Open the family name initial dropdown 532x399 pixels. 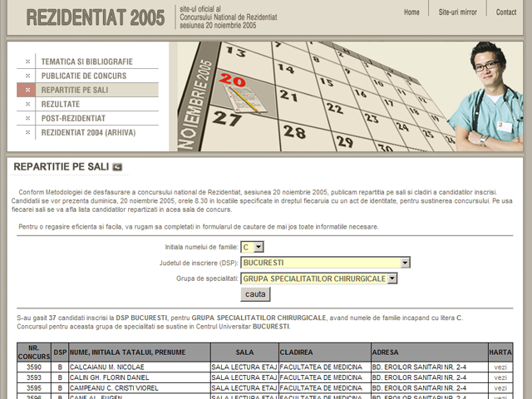coord(259,247)
